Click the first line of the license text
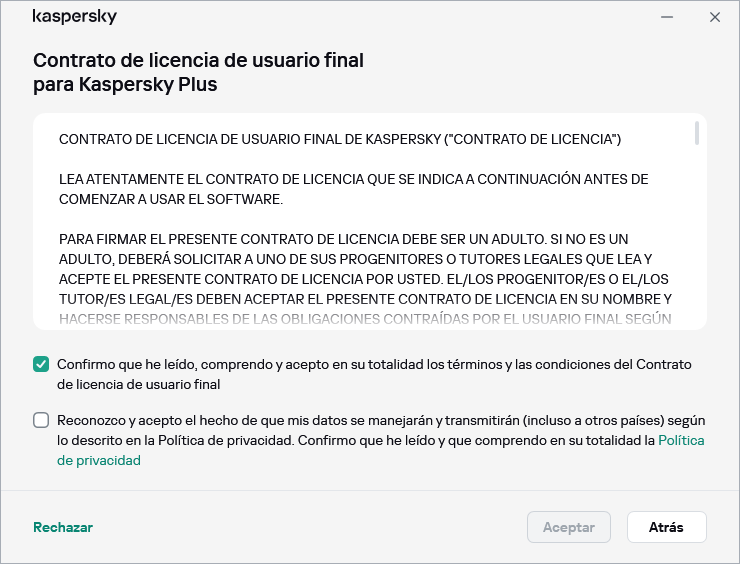 [340, 139]
